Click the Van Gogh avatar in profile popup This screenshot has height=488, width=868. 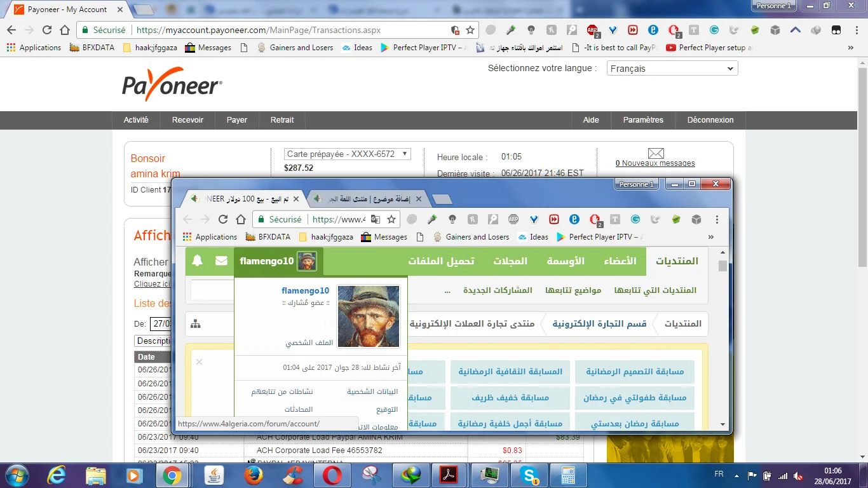click(x=369, y=316)
